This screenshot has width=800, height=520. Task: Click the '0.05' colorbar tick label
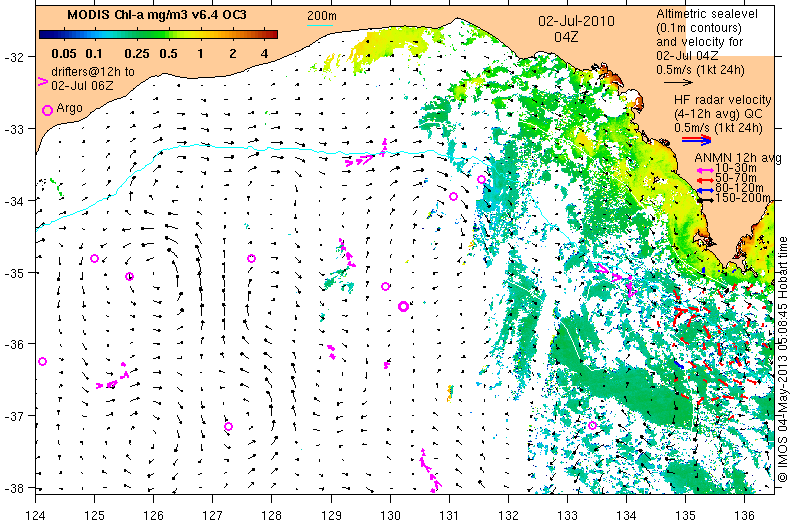(x=64, y=54)
